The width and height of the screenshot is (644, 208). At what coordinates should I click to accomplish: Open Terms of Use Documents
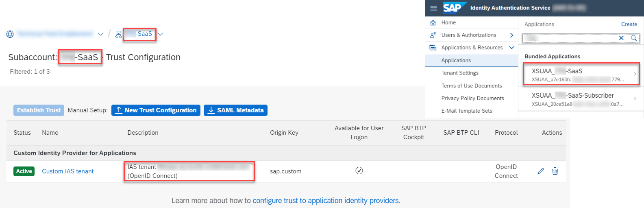click(472, 85)
